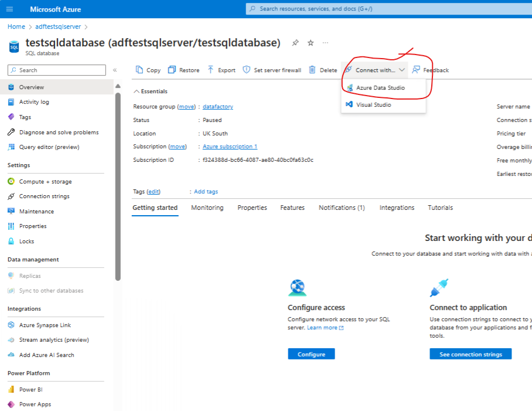This screenshot has width=532, height=411.
Task: Click the Diagnose and solve problems wrench icon
Action: [x=11, y=132]
